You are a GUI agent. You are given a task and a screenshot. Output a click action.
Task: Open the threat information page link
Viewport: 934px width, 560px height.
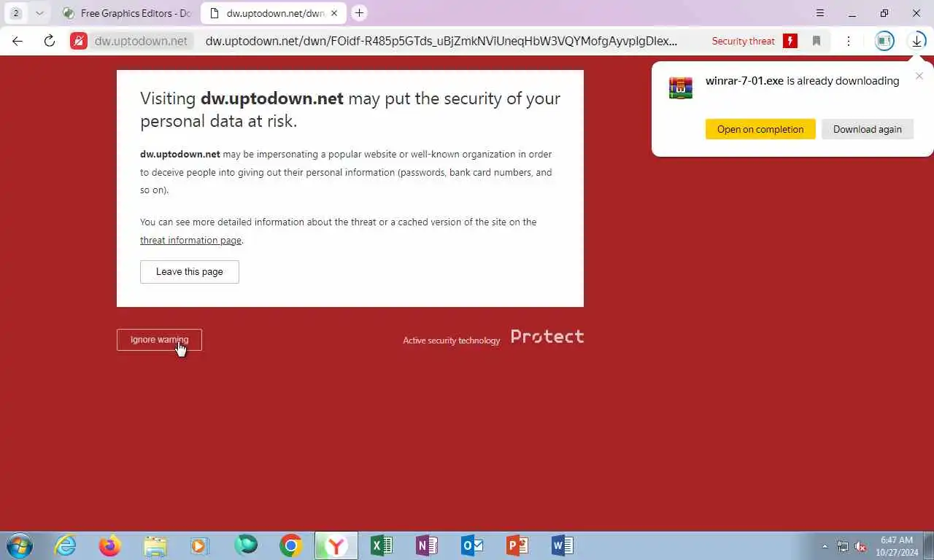point(190,240)
